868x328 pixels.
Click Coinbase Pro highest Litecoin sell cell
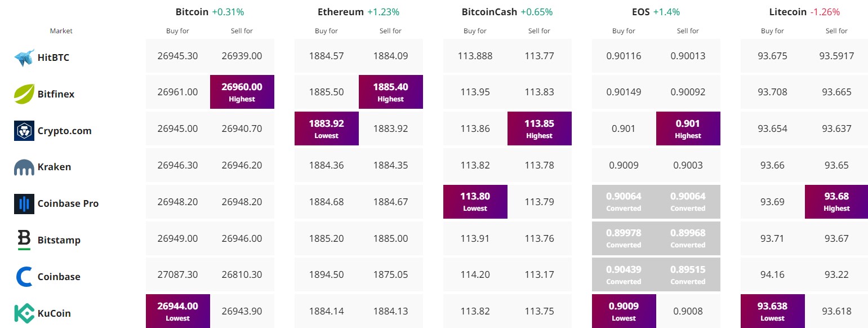[x=836, y=202]
